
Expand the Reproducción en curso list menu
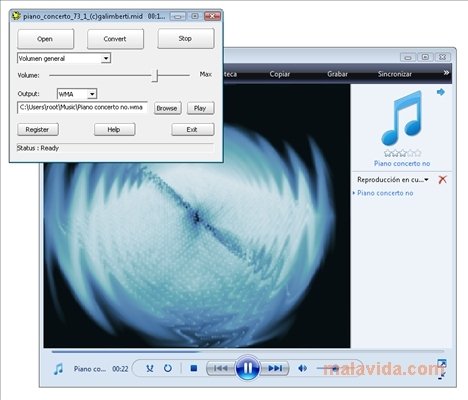point(426,180)
